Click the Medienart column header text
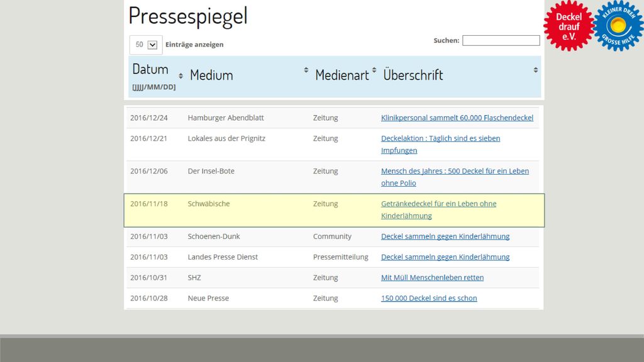The height and width of the screenshot is (362, 644). pyautogui.click(x=342, y=75)
